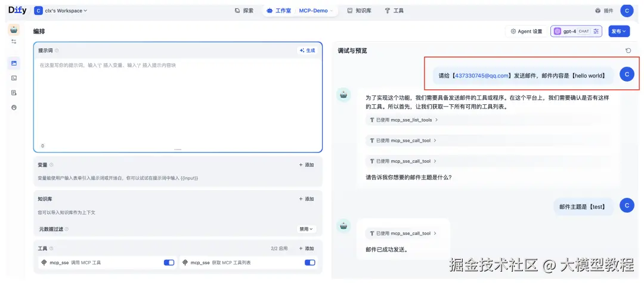Click the 工具 section help icon
644x283 pixels.
point(51,248)
